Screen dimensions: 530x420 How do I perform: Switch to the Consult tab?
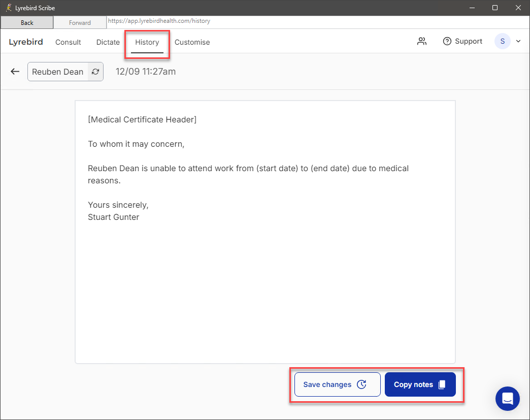pyautogui.click(x=68, y=42)
